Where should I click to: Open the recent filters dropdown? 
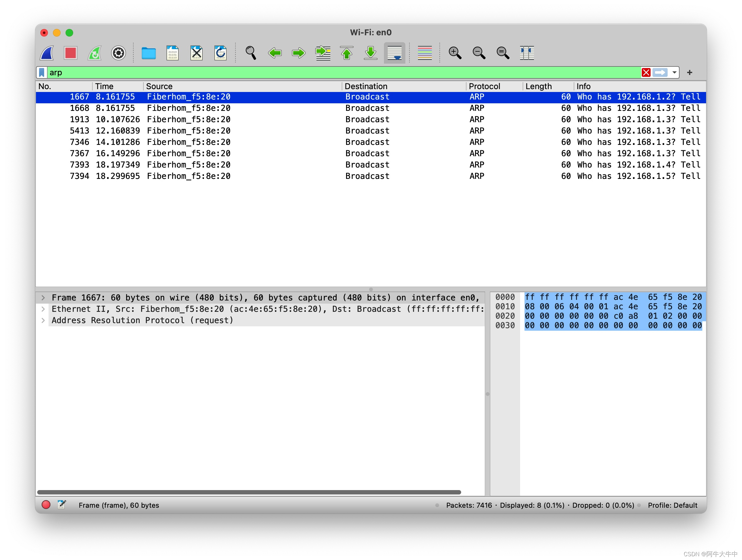pyautogui.click(x=674, y=72)
